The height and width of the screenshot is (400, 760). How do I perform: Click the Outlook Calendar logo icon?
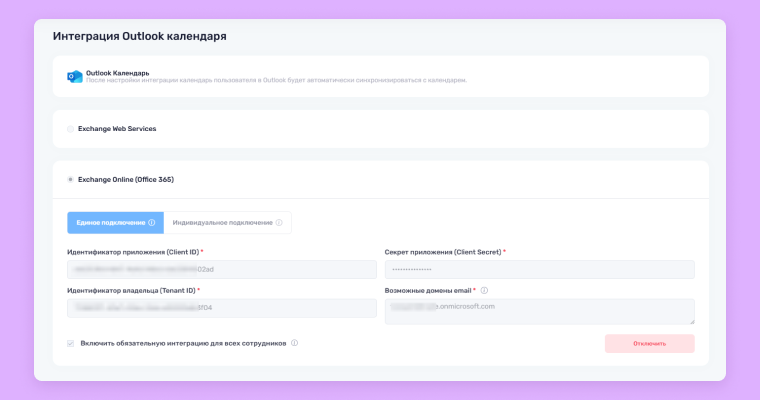[75, 77]
